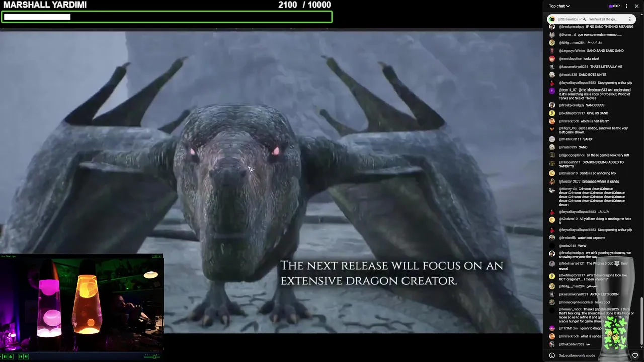Screen dimensions: 644x362
Task: Open the pinned Streamlabs message
Action: (x=592, y=19)
